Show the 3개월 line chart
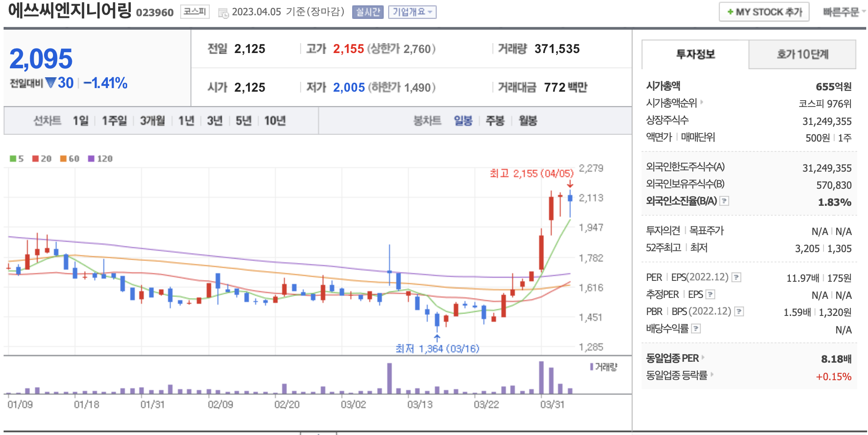Viewport: 868px width, 435px height. (152, 120)
